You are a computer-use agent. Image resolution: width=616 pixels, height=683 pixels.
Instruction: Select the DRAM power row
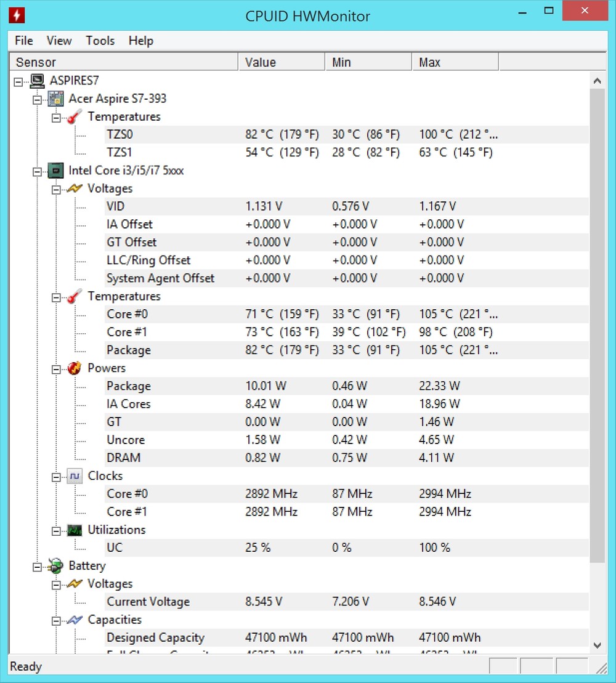pyautogui.click(x=347, y=458)
